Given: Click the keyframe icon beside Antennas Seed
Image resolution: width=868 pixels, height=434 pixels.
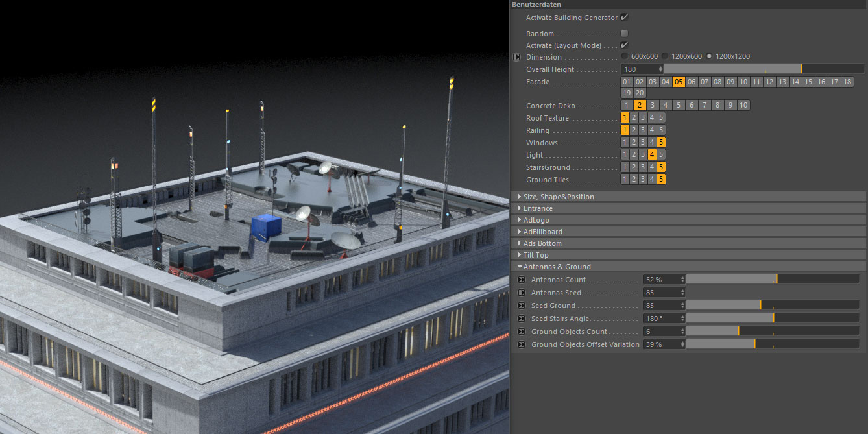Looking at the screenshot, I should (x=520, y=292).
